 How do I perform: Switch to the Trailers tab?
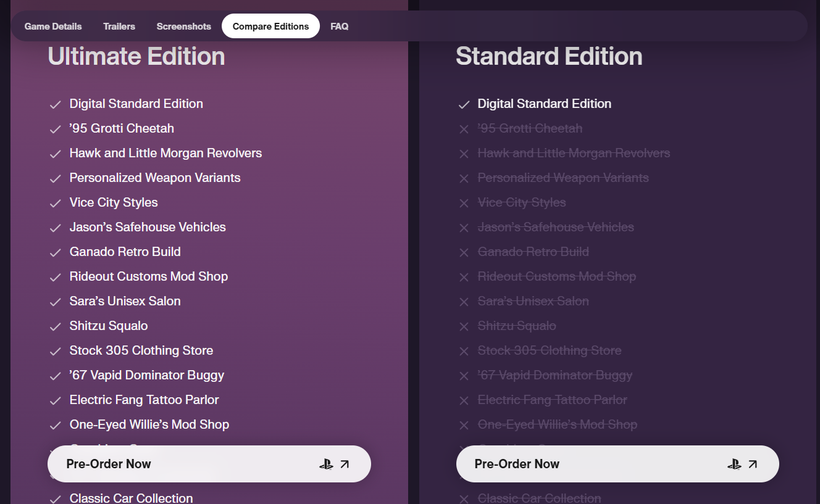[x=119, y=27]
